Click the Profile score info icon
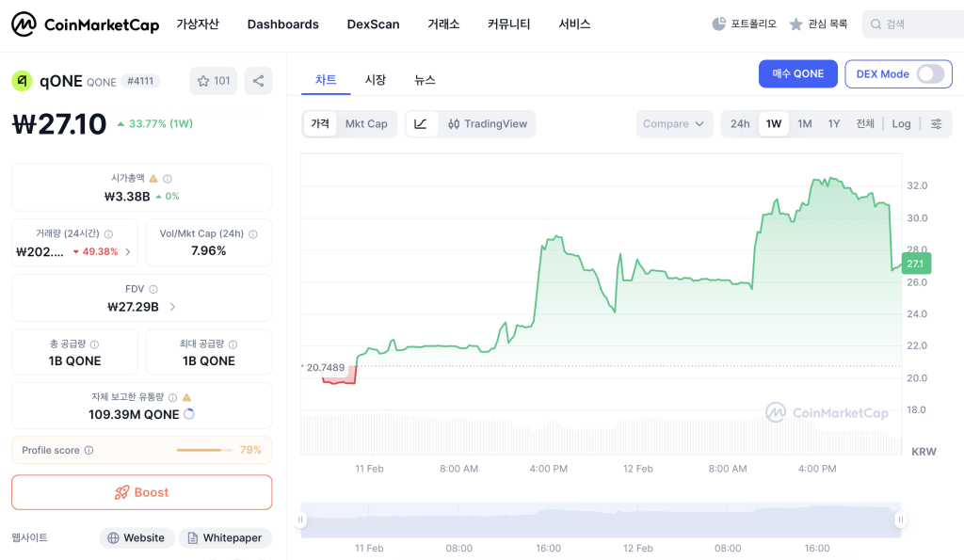964x560 pixels. pos(88,450)
